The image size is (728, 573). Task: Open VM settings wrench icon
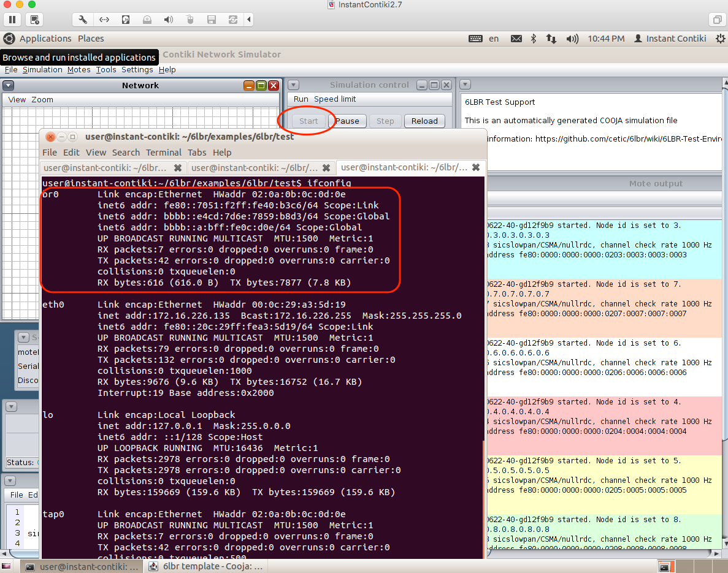pos(83,20)
